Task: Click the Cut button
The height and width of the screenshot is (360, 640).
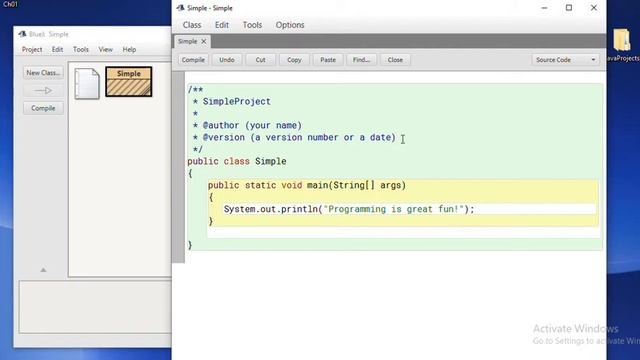Action: [260, 60]
